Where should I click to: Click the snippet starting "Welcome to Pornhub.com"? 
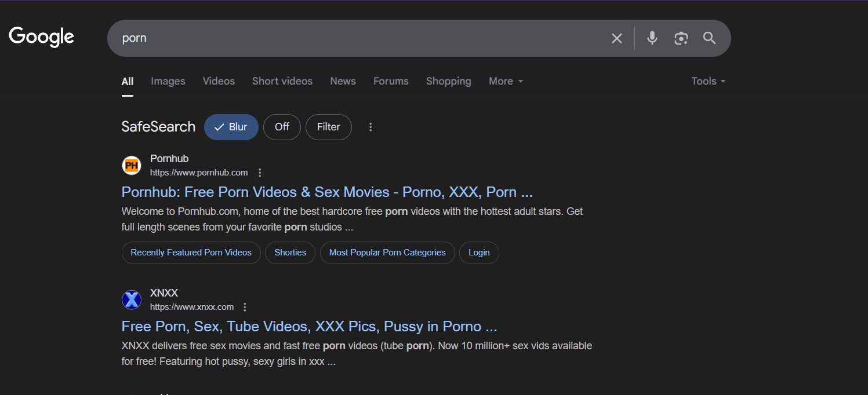coord(353,220)
